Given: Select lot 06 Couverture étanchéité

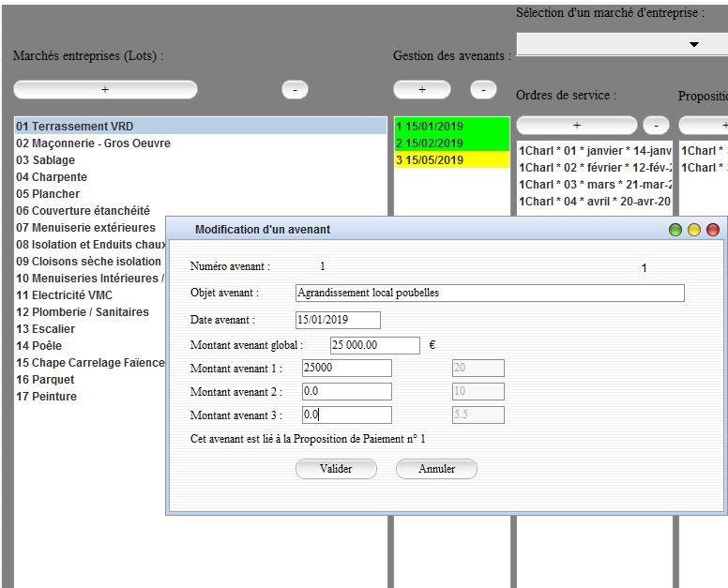Looking at the screenshot, I should click(201, 211).
